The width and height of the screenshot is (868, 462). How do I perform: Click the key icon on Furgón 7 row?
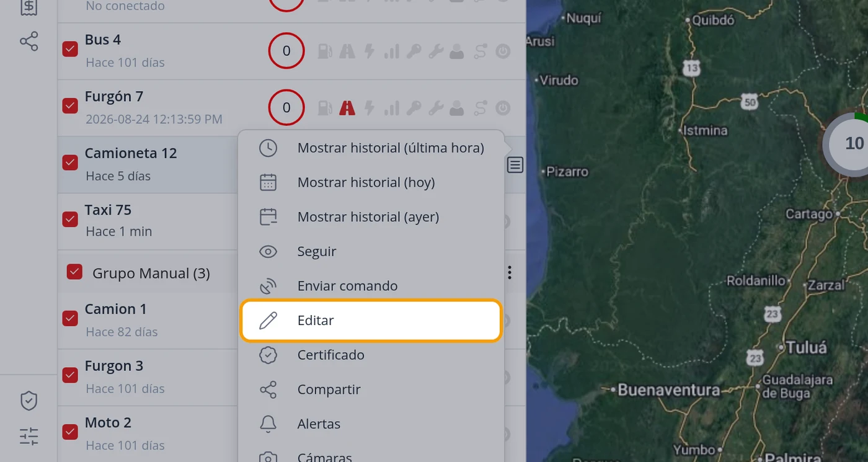pyautogui.click(x=414, y=108)
